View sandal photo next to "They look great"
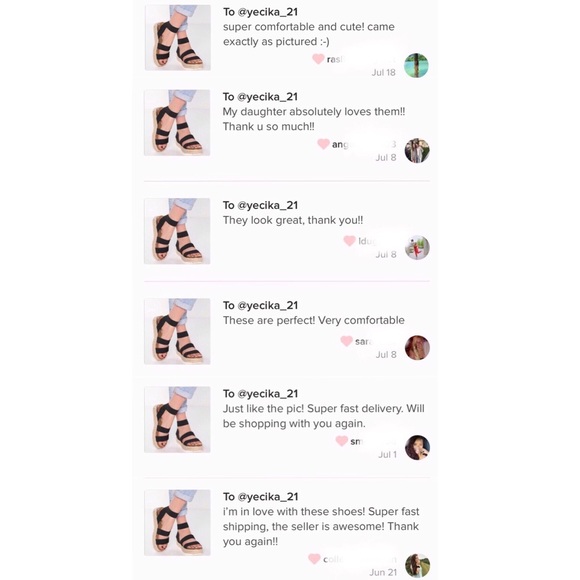The image size is (580, 580). 177,231
